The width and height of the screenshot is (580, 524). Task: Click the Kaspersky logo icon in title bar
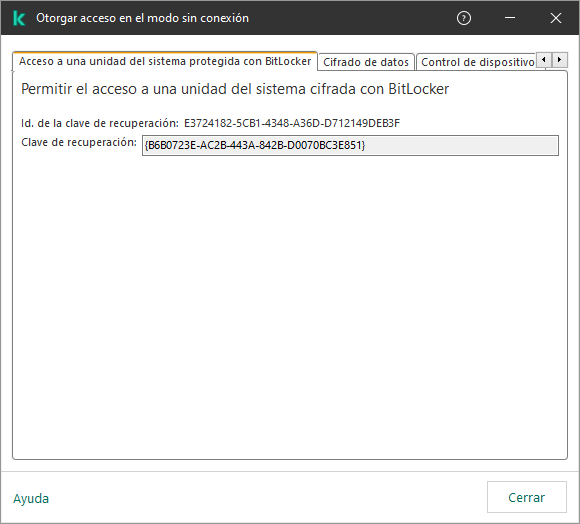pos(19,18)
